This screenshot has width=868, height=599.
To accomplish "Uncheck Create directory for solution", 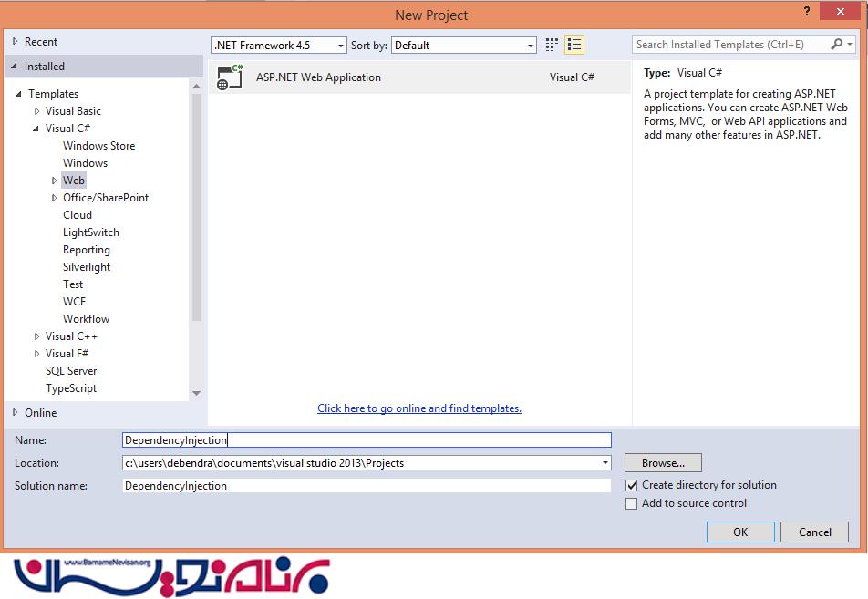I will (632, 486).
